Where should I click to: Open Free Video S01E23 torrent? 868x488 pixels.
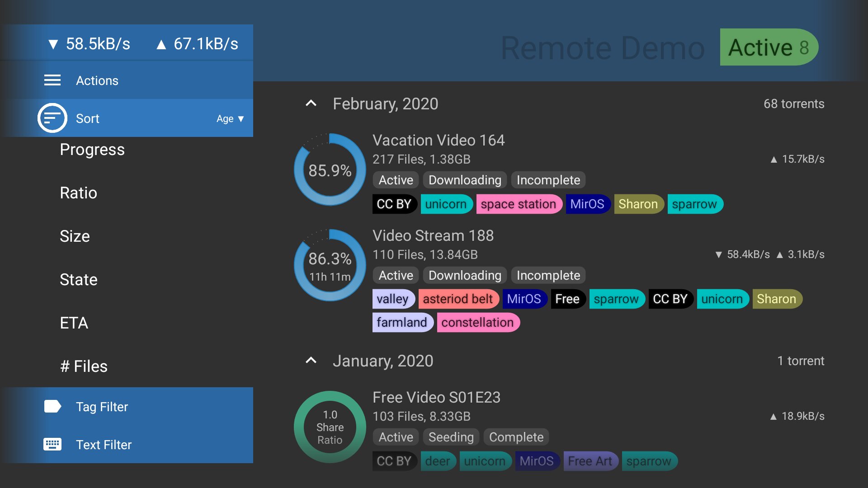[x=436, y=398]
